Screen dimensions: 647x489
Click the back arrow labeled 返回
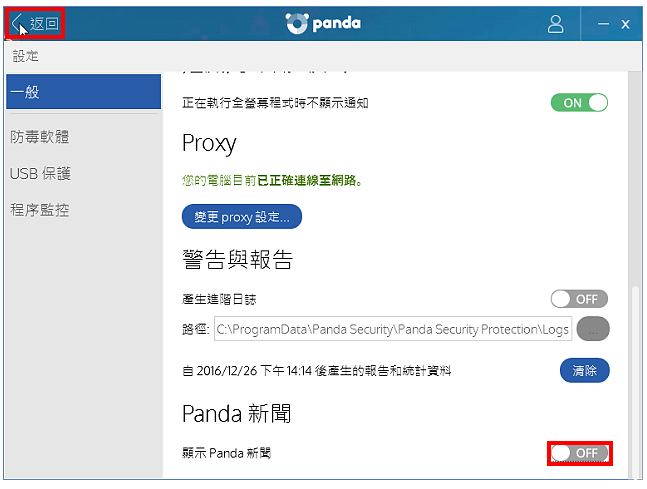35,24
